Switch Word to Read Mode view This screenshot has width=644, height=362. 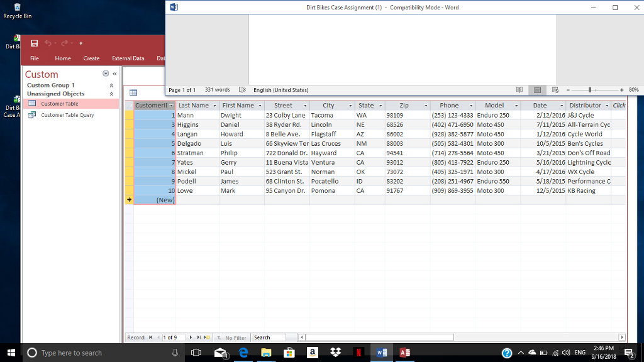(519, 90)
